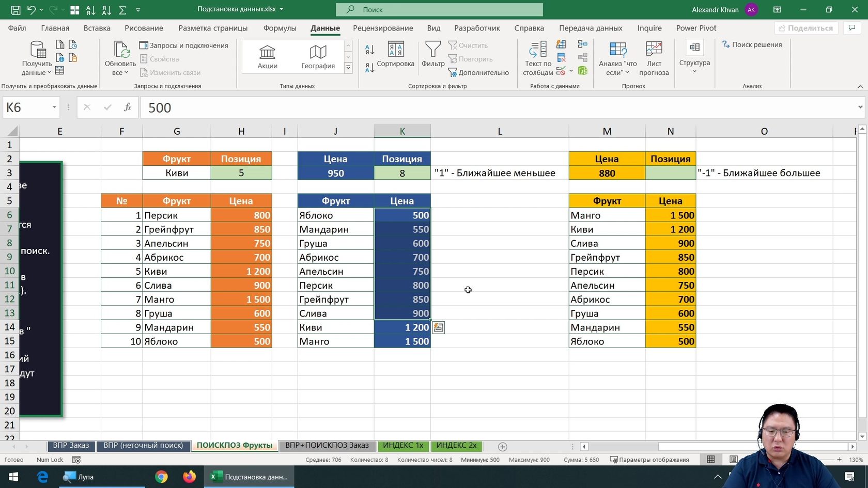This screenshot has height=488, width=868.
Task: Toggle the Фильтр filter on the selection
Action: [432, 55]
